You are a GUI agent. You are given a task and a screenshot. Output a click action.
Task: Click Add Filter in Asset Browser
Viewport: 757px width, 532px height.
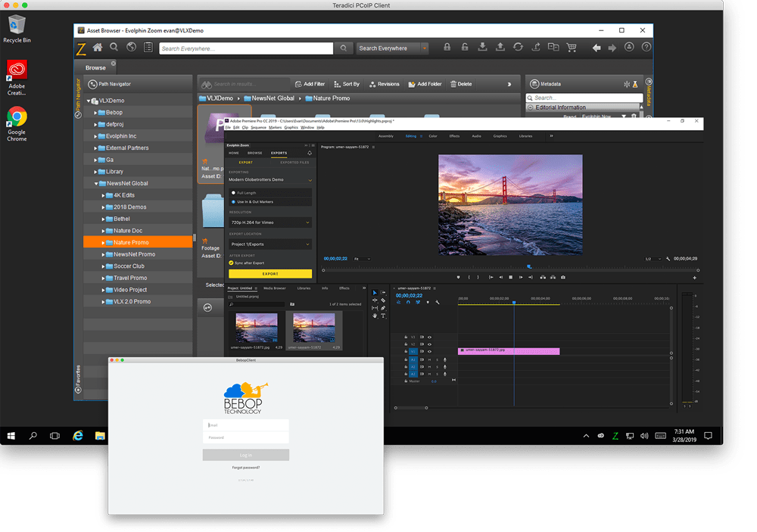(x=310, y=84)
